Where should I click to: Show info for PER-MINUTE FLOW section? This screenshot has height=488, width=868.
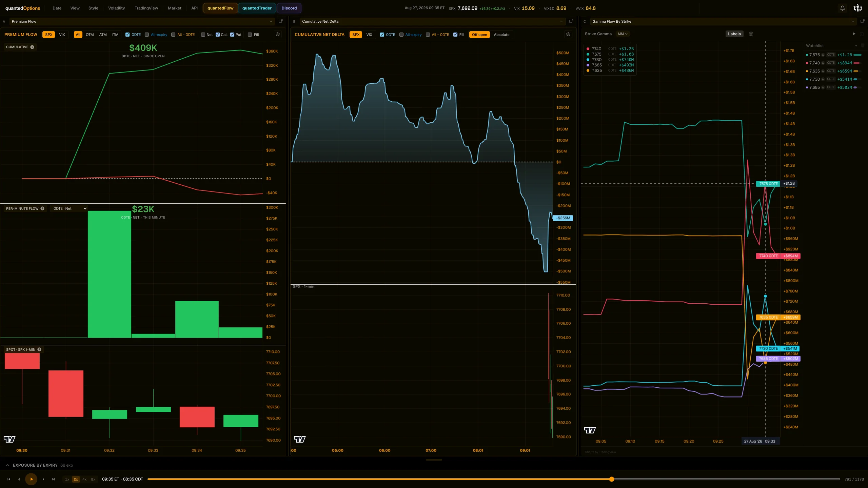point(42,208)
